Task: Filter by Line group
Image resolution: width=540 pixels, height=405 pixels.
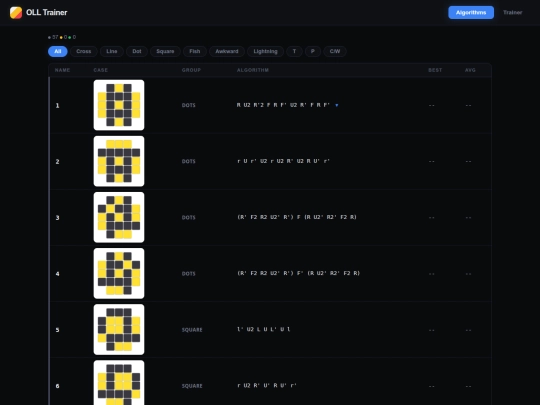Action: point(112,51)
